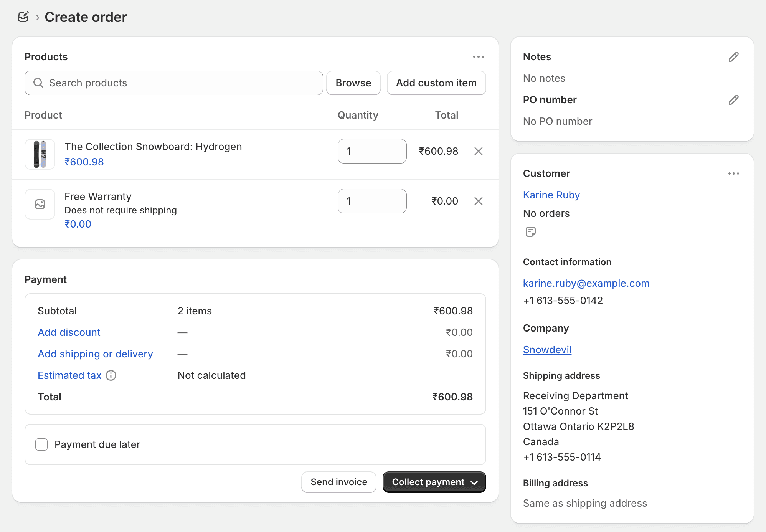Click the contact phone +1 613-555-0142
The width and height of the screenshot is (766, 532).
pos(563,301)
